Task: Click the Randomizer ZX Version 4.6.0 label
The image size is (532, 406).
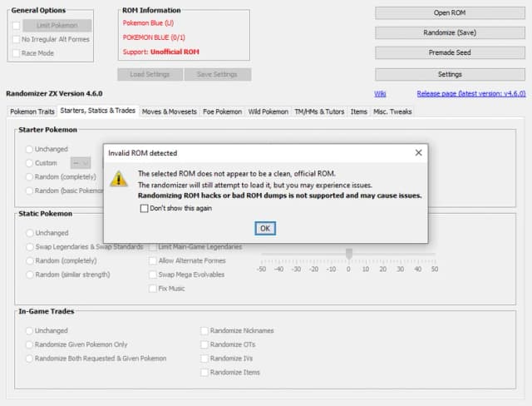Action: pyautogui.click(x=54, y=94)
